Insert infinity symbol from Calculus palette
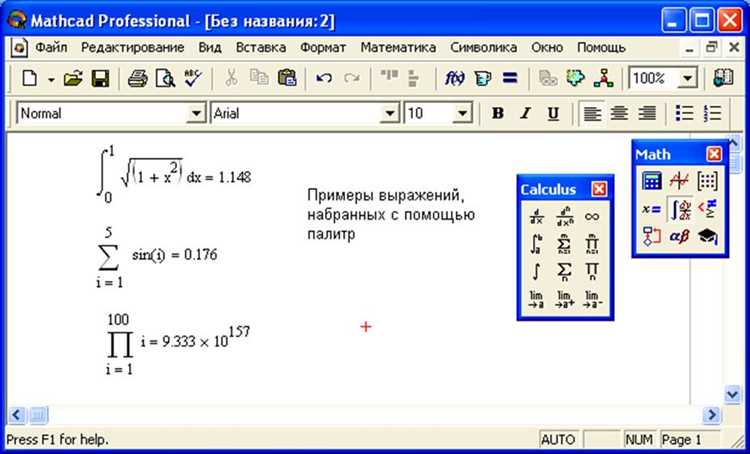The width and height of the screenshot is (750, 454). [592, 217]
